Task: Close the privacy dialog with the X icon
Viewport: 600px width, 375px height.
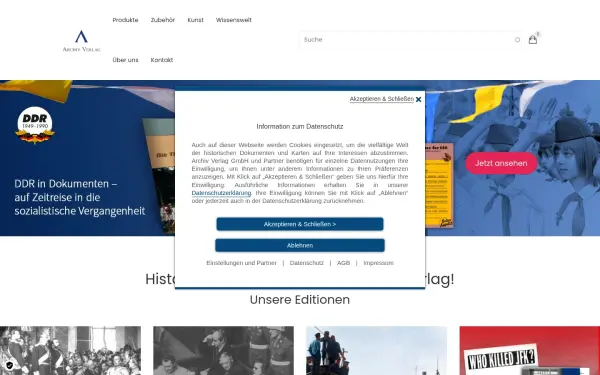Action: tap(418, 99)
